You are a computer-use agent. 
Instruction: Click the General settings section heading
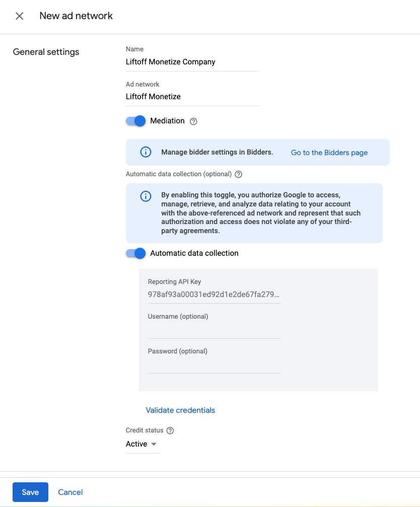pyautogui.click(x=46, y=52)
